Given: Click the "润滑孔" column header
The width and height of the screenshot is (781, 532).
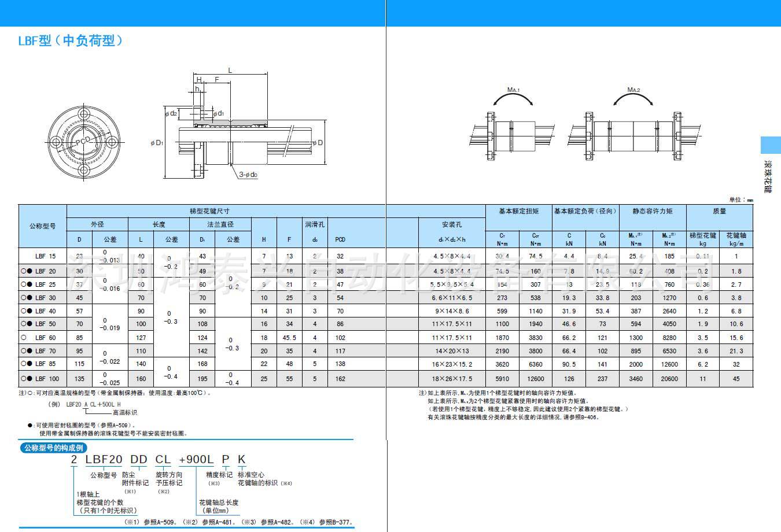Looking at the screenshot, I should pyautogui.click(x=315, y=224).
